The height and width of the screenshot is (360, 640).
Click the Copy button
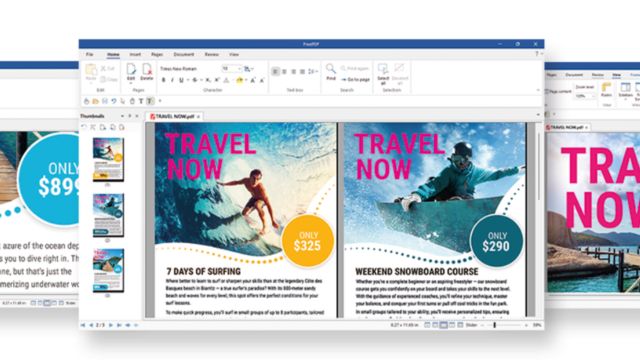coord(109,79)
